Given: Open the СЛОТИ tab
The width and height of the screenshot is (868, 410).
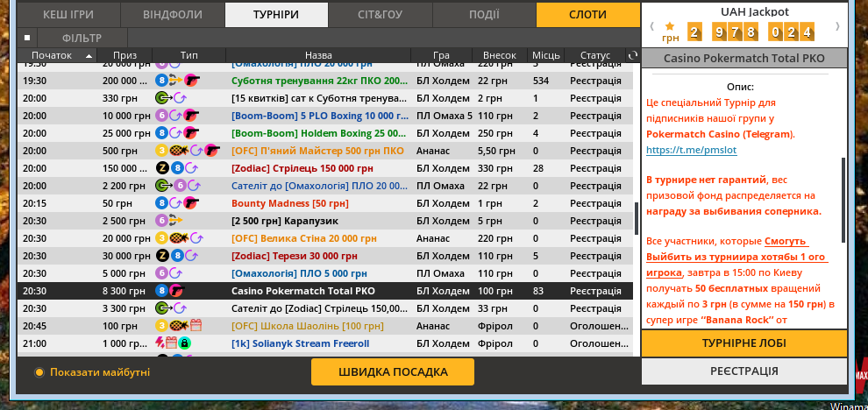Looking at the screenshot, I should click(x=588, y=15).
